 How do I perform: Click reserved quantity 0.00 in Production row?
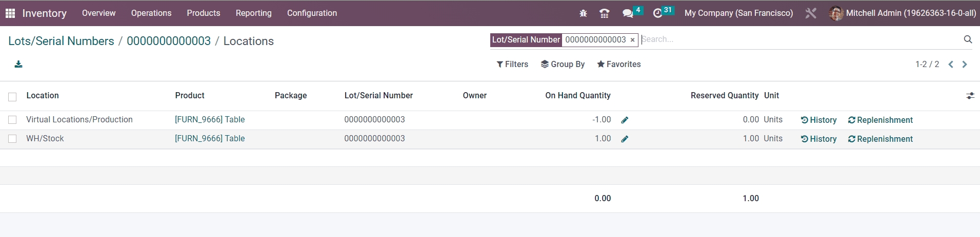(751, 120)
